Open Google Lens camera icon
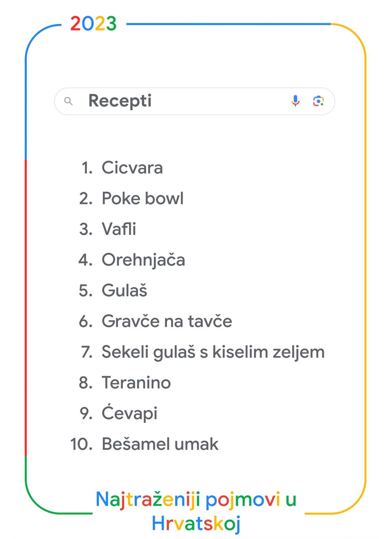The width and height of the screenshot is (392, 539). tap(318, 101)
